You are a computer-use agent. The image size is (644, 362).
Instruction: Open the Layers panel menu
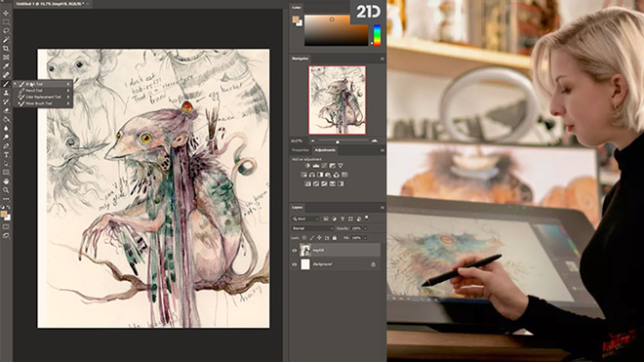pyautogui.click(x=382, y=208)
